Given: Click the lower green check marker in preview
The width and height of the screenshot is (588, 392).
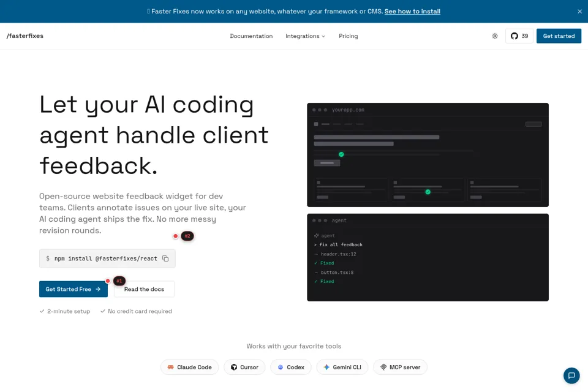Looking at the screenshot, I should point(428,192).
